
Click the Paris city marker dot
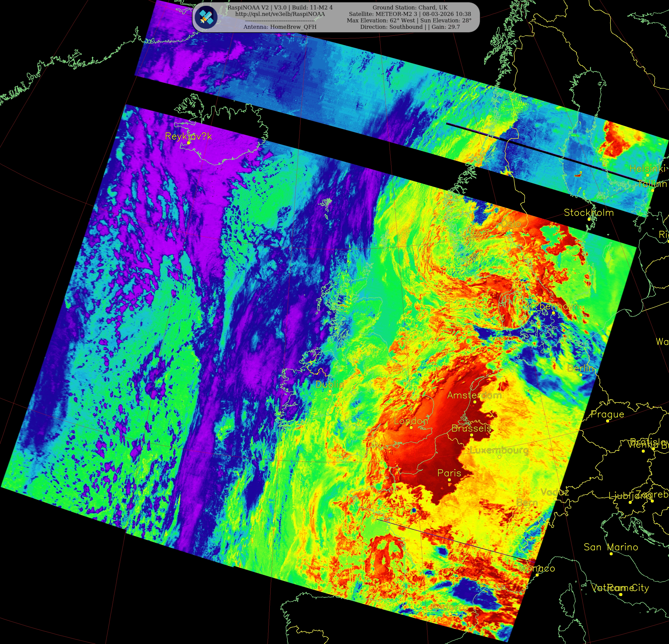click(x=449, y=480)
